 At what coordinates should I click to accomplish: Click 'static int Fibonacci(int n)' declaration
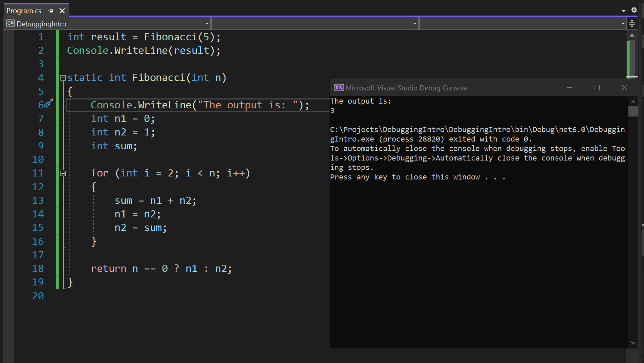147,78
